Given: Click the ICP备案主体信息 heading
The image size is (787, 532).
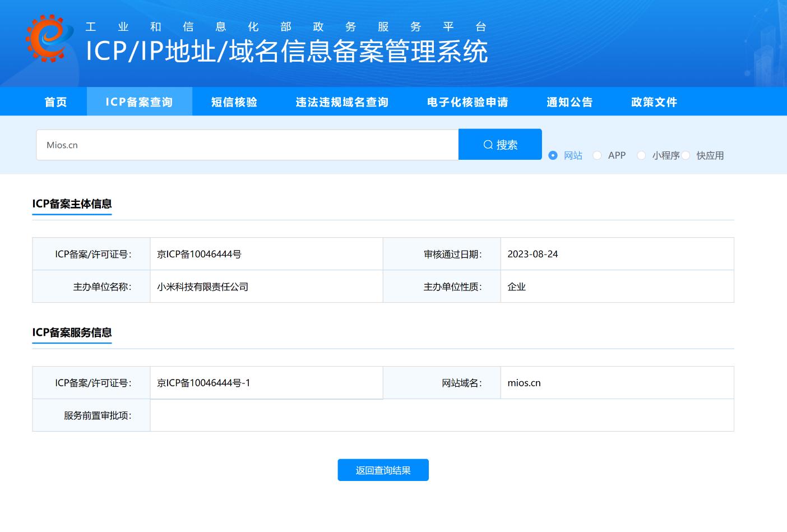Looking at the screenshot, I should (x=72, y=204).
